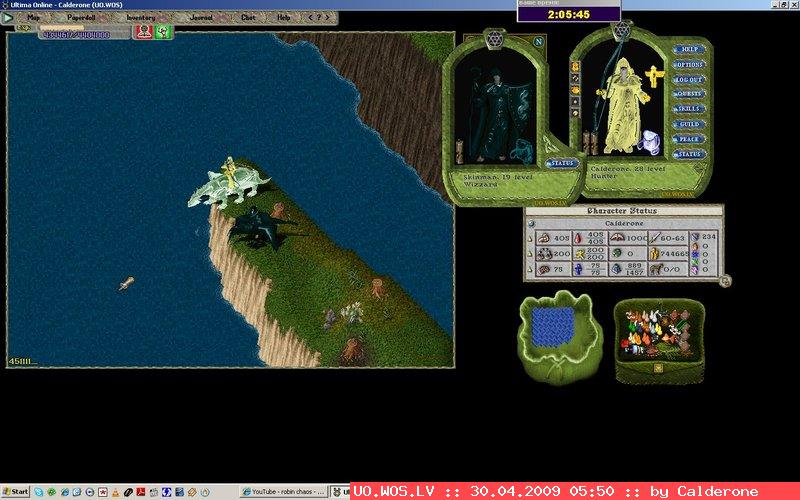Open GUILD from the paperdoll
The image size is (800, 500).
pos(689,124)
